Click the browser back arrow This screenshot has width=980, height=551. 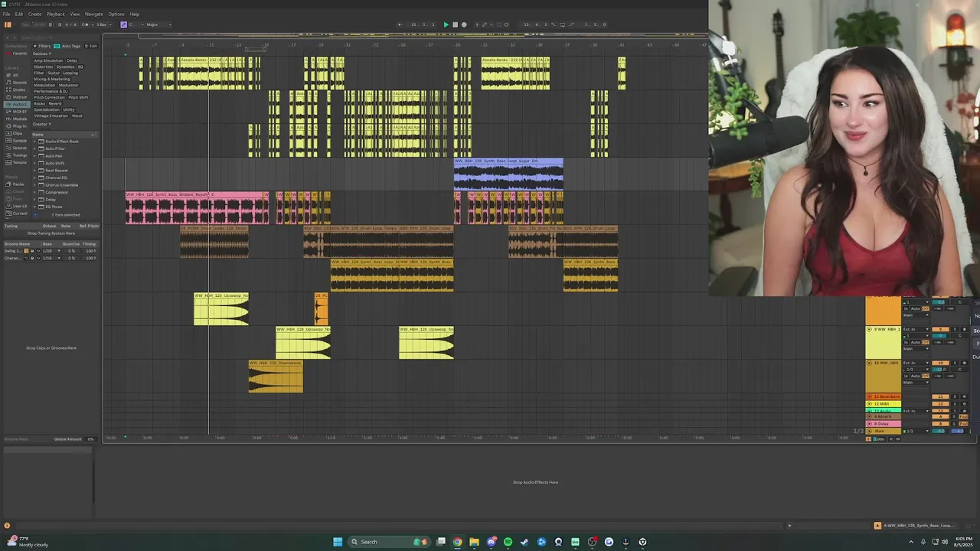click(6, 37)
